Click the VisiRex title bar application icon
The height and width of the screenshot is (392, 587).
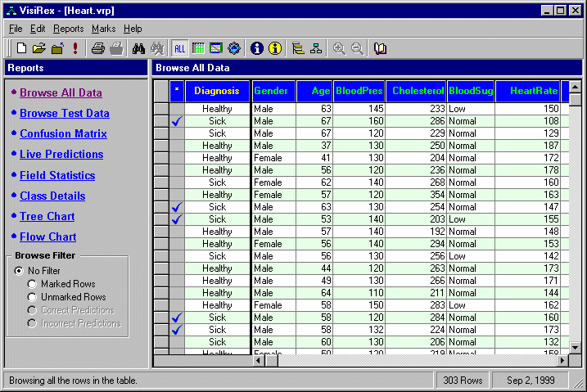tap(11, 11)
